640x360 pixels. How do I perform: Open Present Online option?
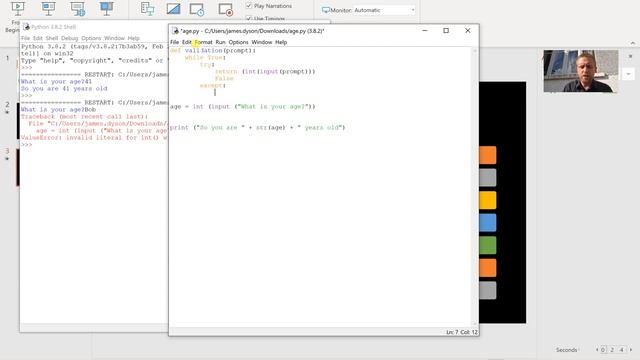click(78, 8)
